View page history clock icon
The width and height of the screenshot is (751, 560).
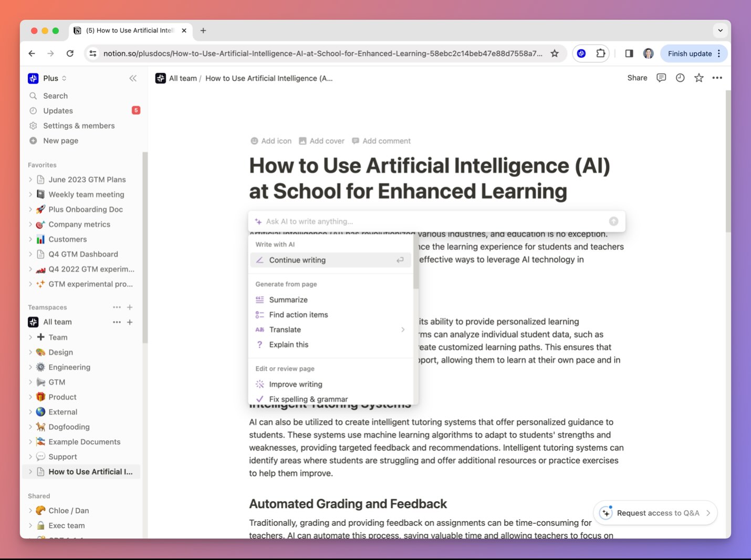point(680,78)
